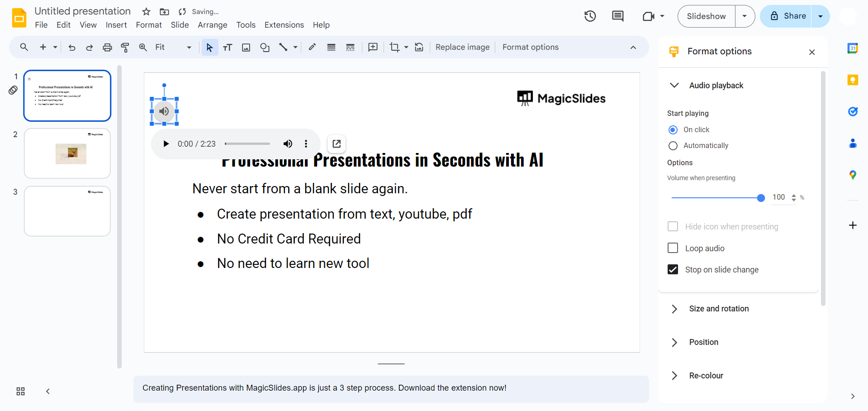Open version history clock icon
Image resolution: width=868 pixels, height=411 pixels.
(x=590, y=16)
